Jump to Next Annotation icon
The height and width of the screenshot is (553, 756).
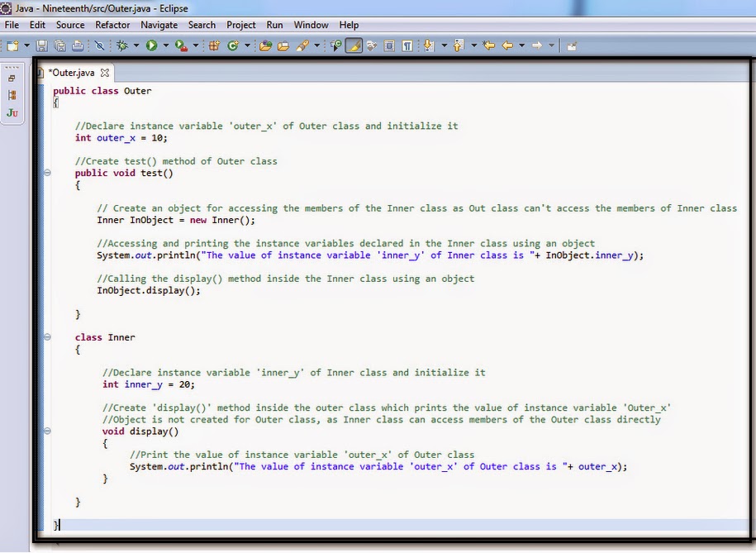[429, 45]
